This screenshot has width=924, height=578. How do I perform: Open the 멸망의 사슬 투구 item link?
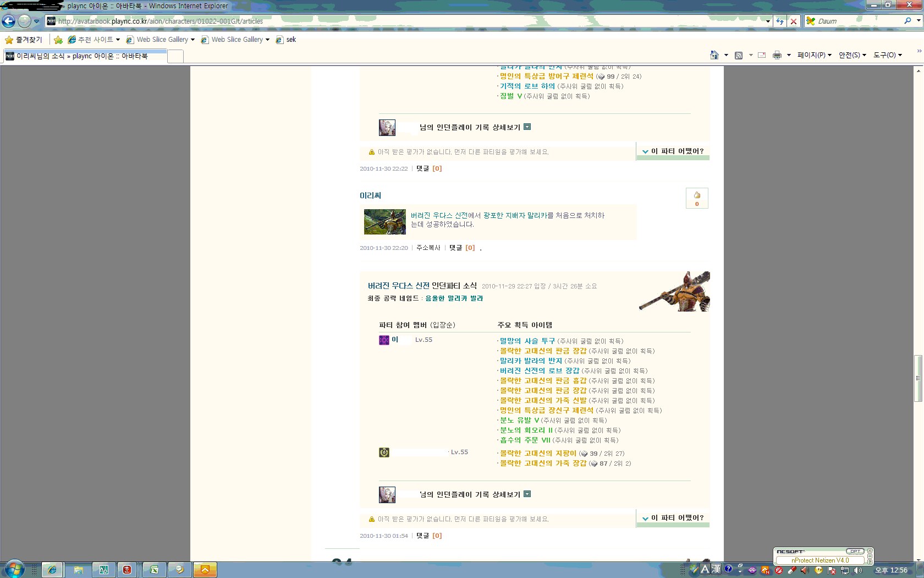pyautogui.click(x=527, y=341)
